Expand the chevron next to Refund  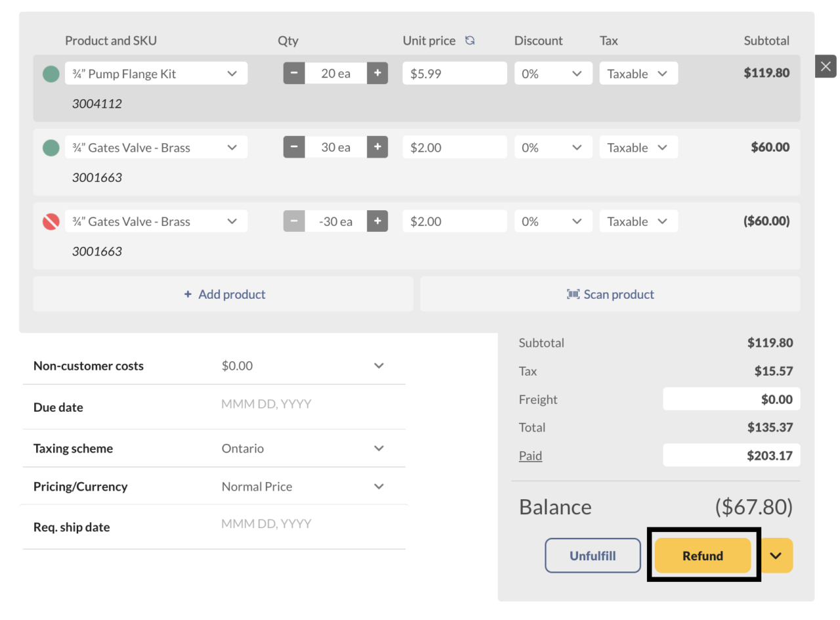pyautogui.click(x=776, y=556)
